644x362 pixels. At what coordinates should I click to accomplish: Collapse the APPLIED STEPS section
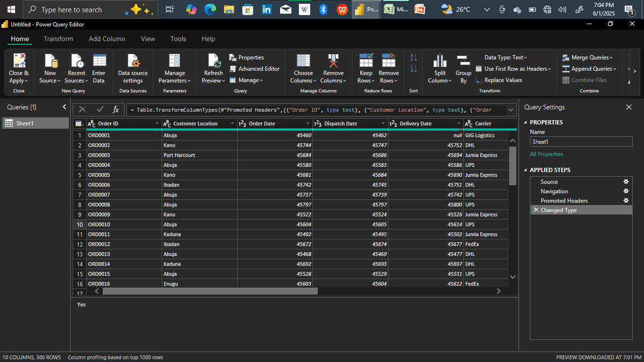point(525,170)
